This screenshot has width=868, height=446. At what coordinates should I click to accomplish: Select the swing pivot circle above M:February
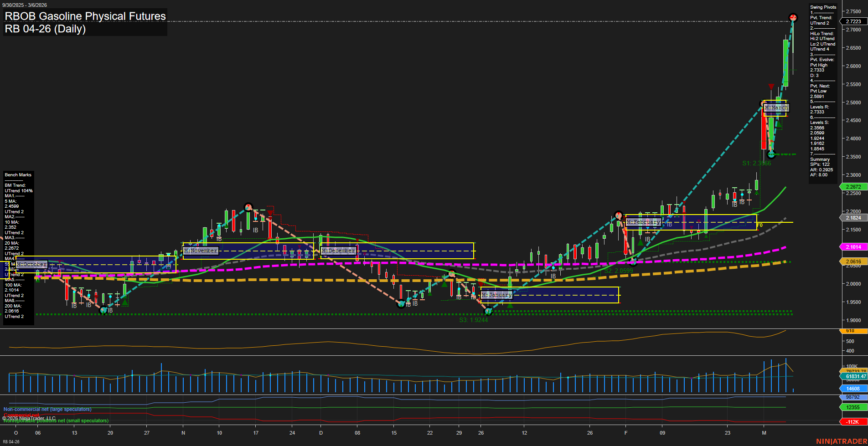click(x=618, y=215)
